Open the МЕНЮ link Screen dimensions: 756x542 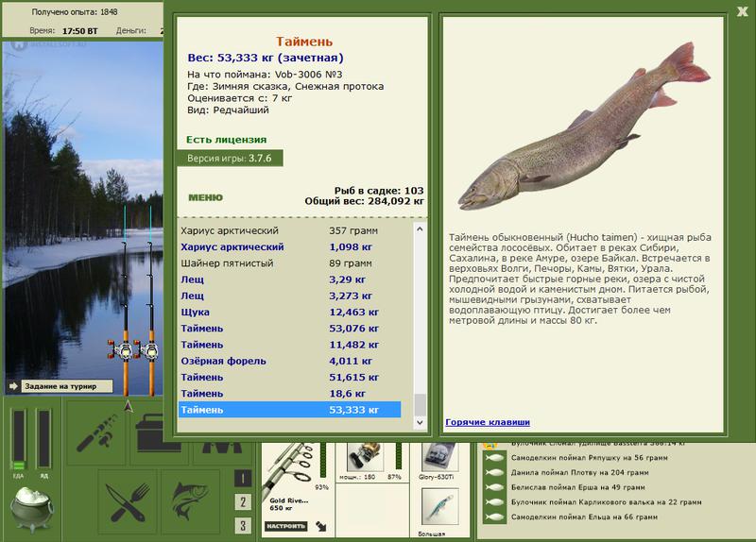point(205,197)
